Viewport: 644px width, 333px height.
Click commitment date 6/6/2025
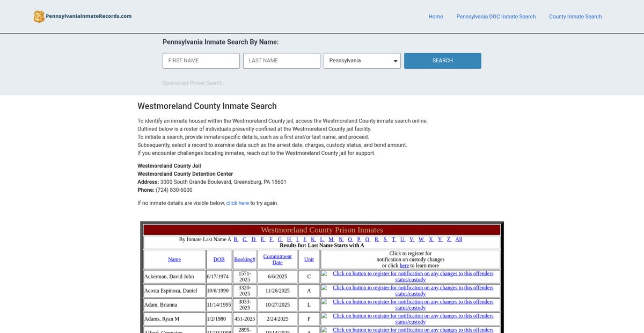click(277, 277)
